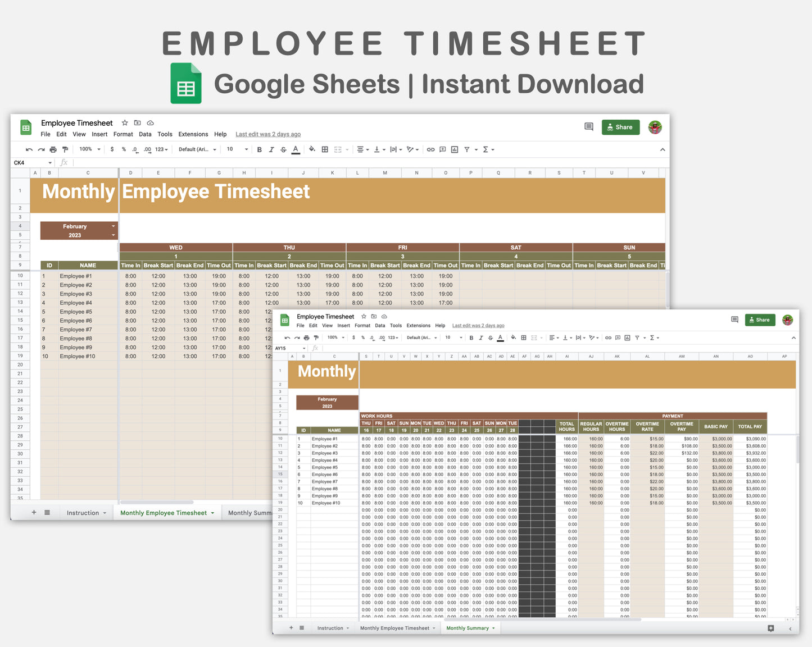812x647 pixels.
Task: Toggle strikethrough formatting
Action: pos(283,149)
